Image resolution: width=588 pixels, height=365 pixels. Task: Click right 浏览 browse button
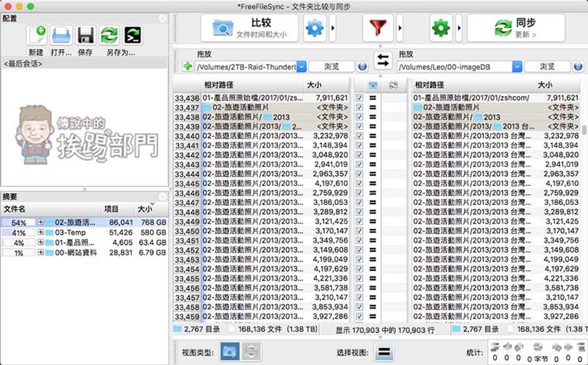547,67
